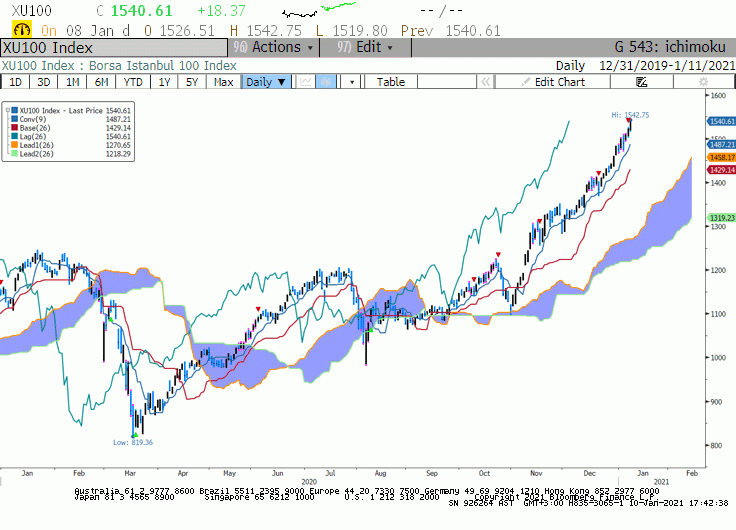736x530 pixels.
Task: Expand the Actions menu dropdown
Action: [x=274, y=47]
